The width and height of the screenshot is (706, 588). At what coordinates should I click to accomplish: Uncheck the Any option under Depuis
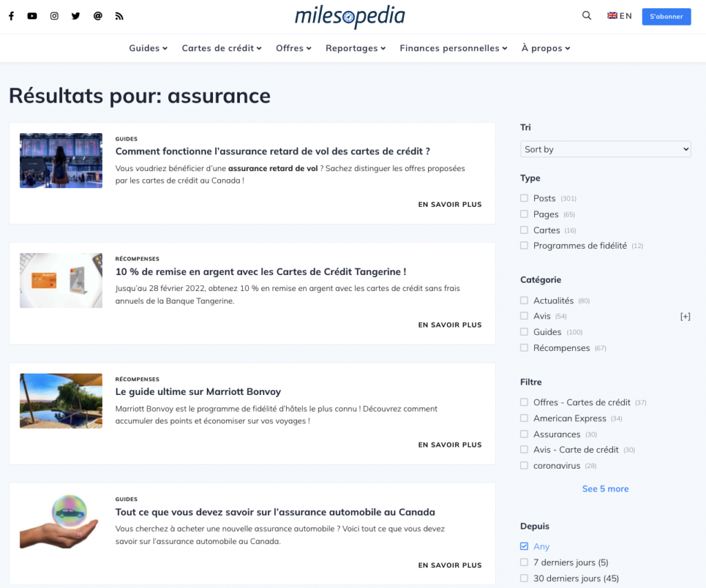[523, 546]
